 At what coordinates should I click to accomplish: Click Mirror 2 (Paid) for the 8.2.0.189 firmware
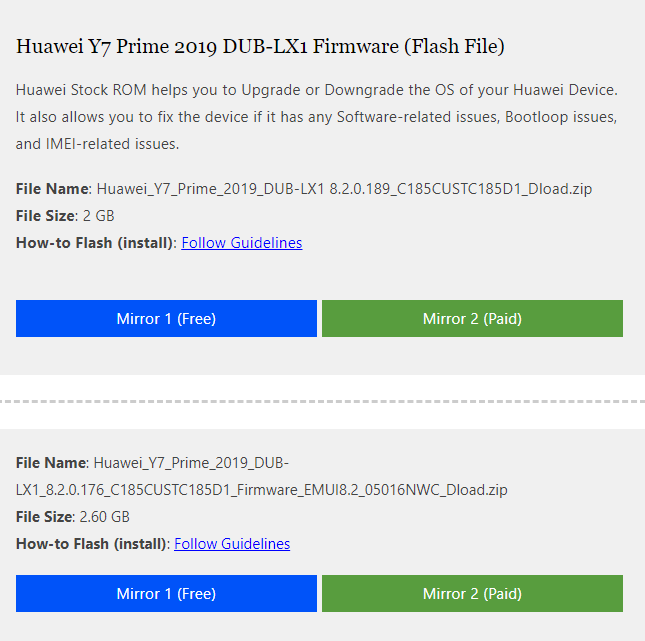pyautogui.click(x=472, y=319)
